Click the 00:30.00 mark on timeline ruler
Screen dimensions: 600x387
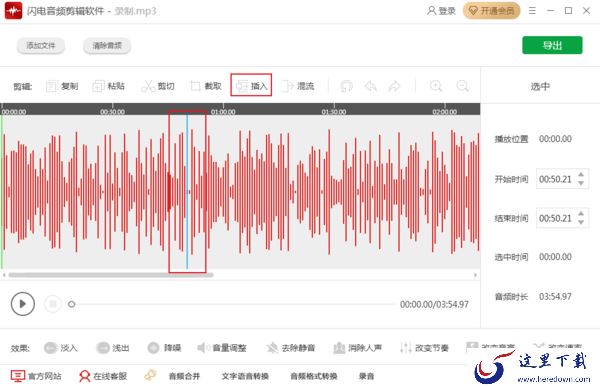coord(112,111)
